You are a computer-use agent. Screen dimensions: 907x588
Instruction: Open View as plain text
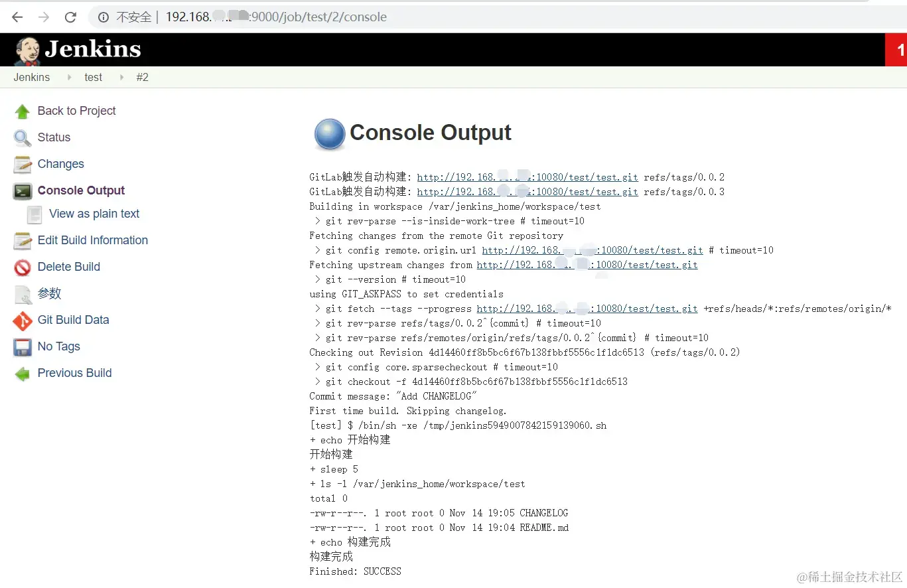click(x=94, y=214)
